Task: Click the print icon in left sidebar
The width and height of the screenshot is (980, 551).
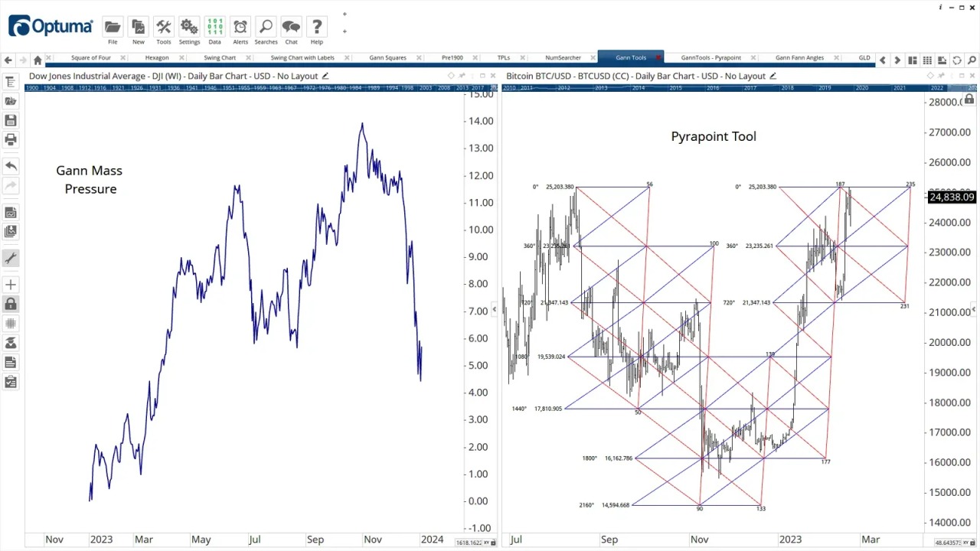Action: (x=11, y=139)
